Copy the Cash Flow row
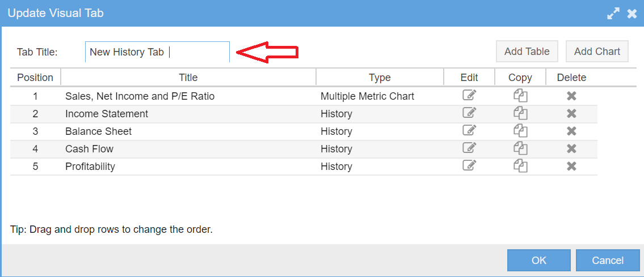The height and width of the screenshot is (277, 644). [x=520, y=148]
